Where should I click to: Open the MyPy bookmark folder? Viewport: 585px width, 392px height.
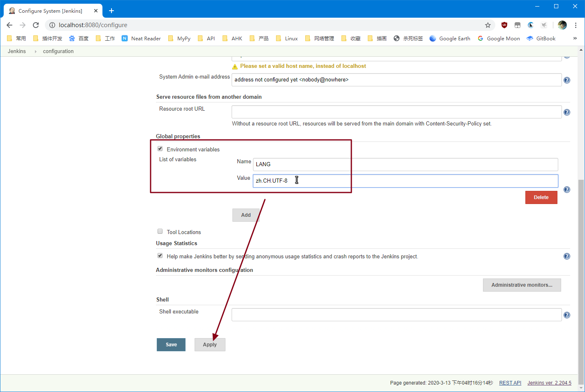click(x=179, y=38)
